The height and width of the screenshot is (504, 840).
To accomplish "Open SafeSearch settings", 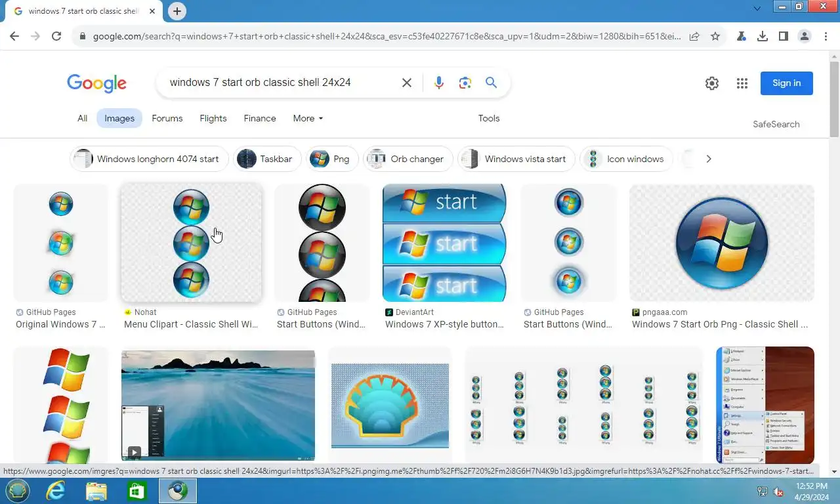I will (x=776, y=124).
